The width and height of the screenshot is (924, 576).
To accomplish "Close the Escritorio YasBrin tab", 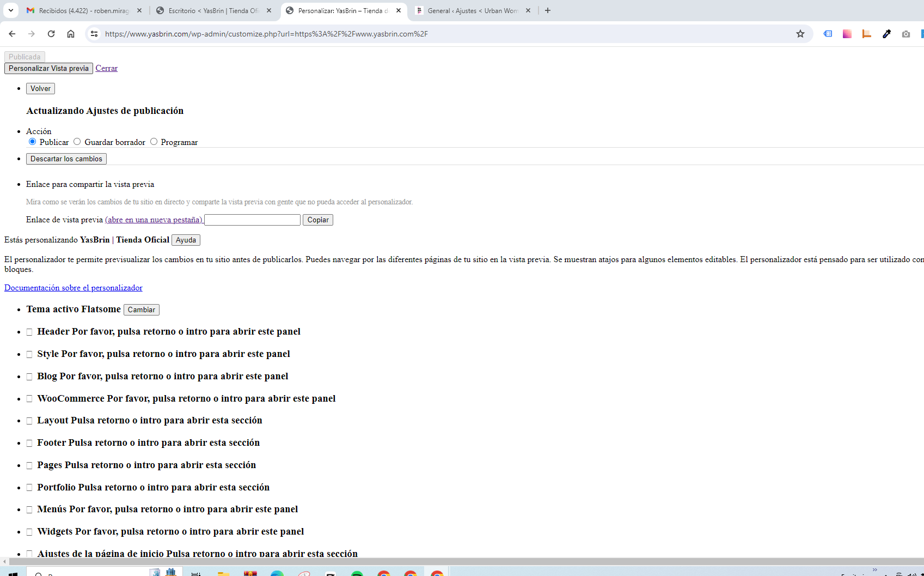I will pos(269,10).
